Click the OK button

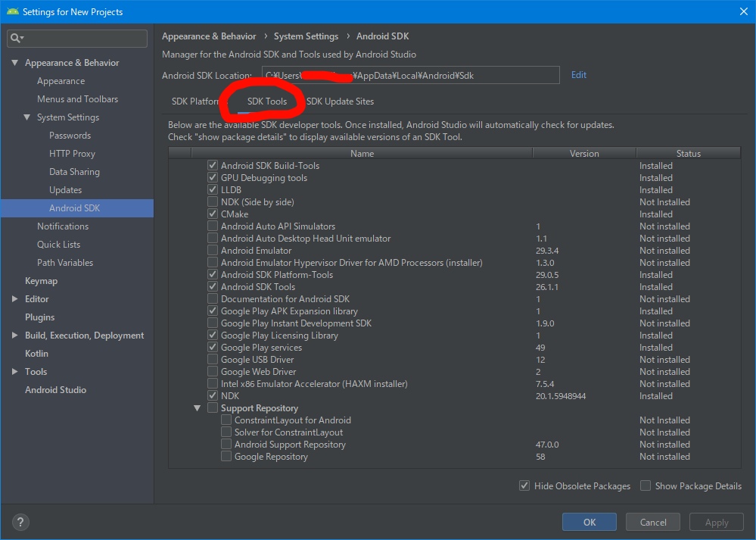(590, 522)
